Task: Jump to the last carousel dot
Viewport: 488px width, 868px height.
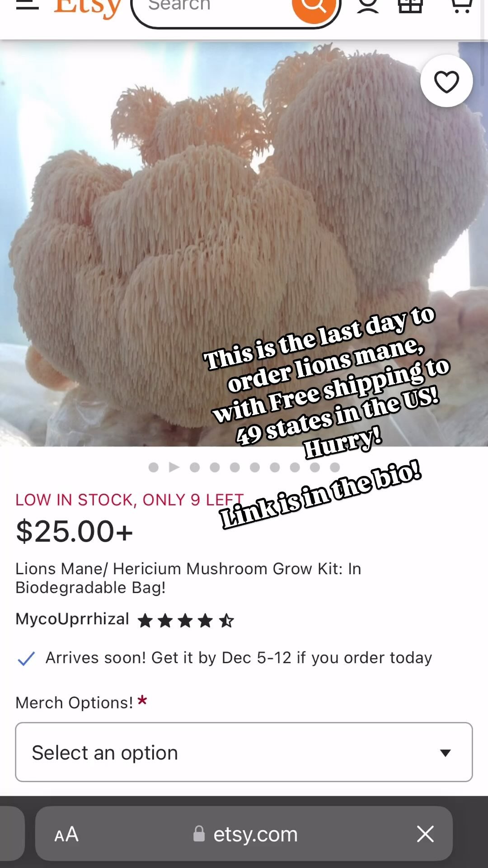Action: (335, 467)
